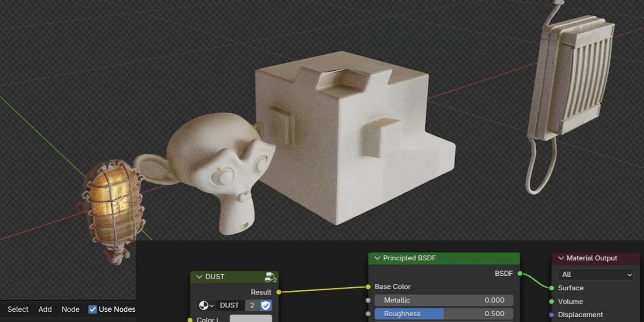Click the BSDF output socket on Principled BSDF

(x=519, y=273)
